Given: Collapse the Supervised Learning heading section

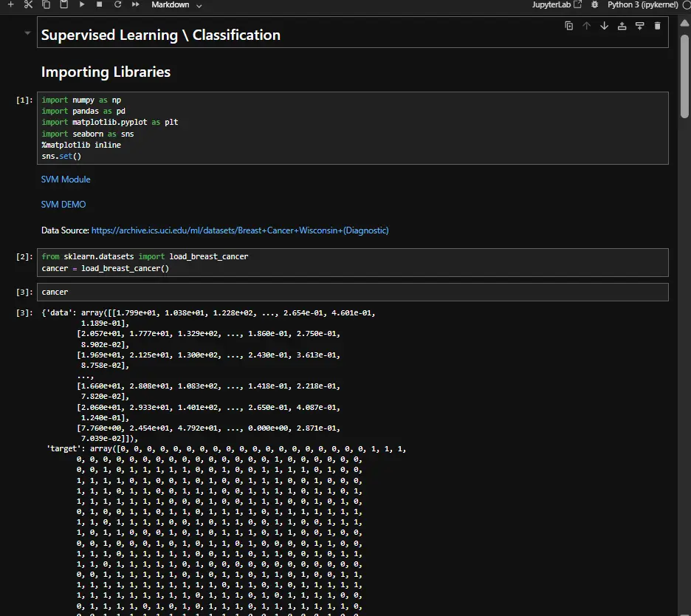Looking at the screenshot, I should 27,33.
